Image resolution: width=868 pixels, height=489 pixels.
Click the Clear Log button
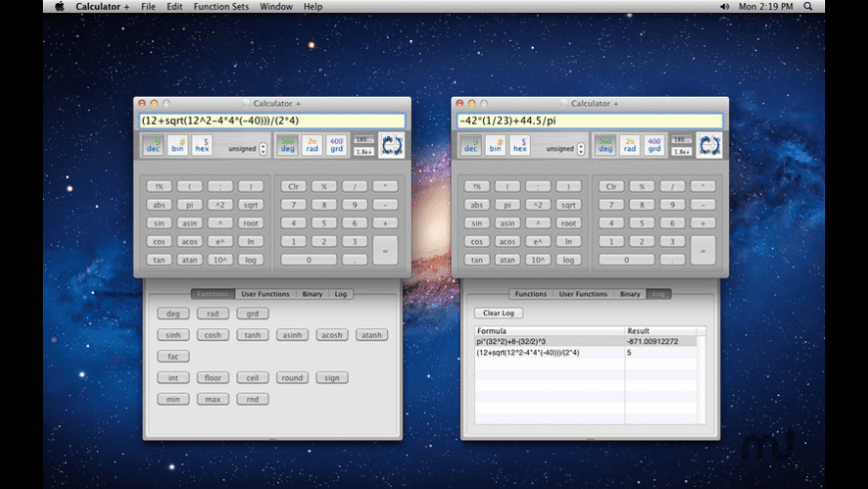tap(498, 313)
